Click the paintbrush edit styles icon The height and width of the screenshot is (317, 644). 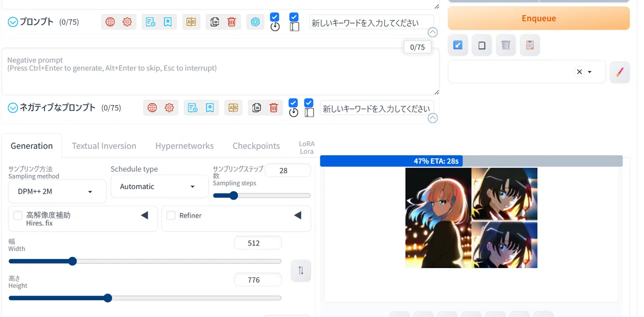point(620,72)
